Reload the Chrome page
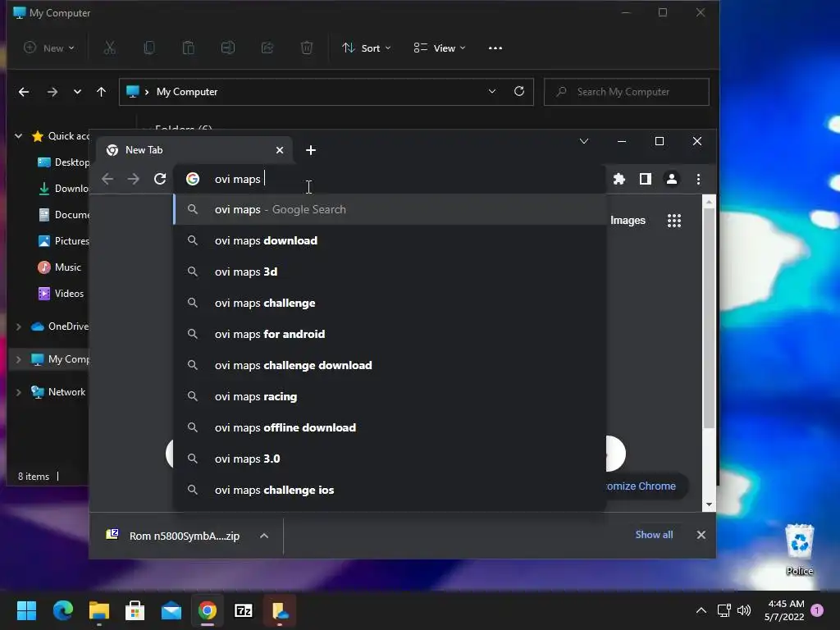 160,178
